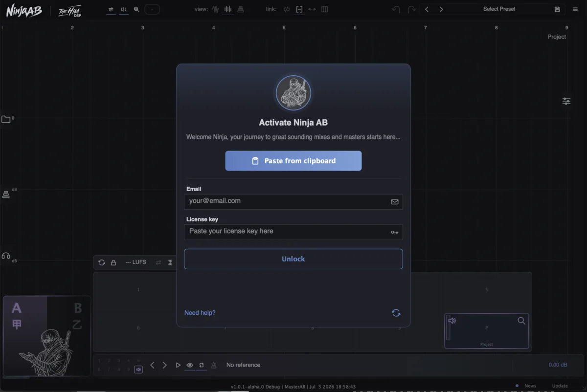Click the 0.00 dB gain value

point(558,365)
